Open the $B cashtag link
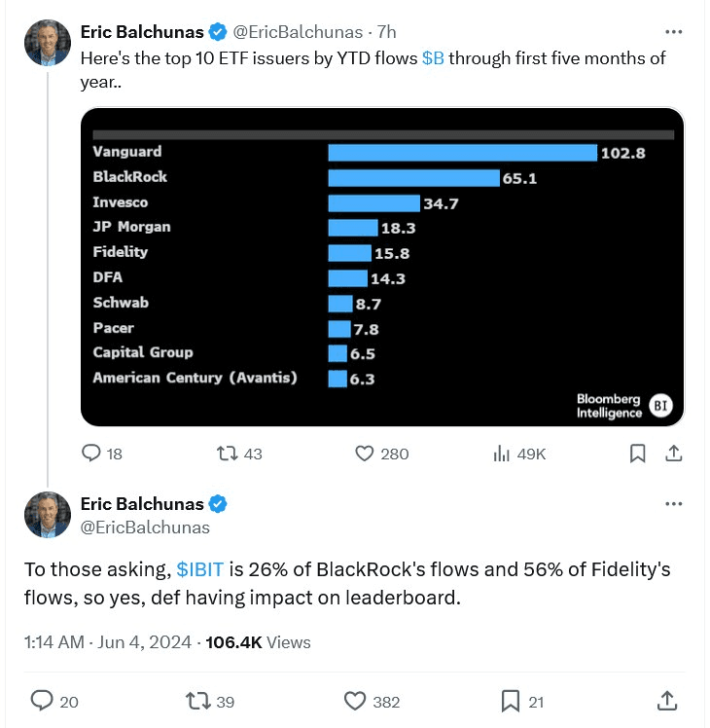This screenshot has width=710, height=728. (433, 58)
